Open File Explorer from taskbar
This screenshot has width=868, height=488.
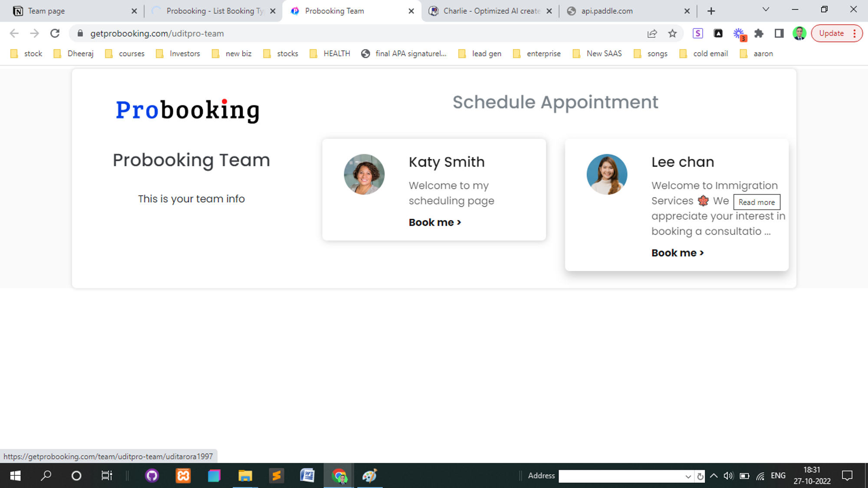pos(245,476)
